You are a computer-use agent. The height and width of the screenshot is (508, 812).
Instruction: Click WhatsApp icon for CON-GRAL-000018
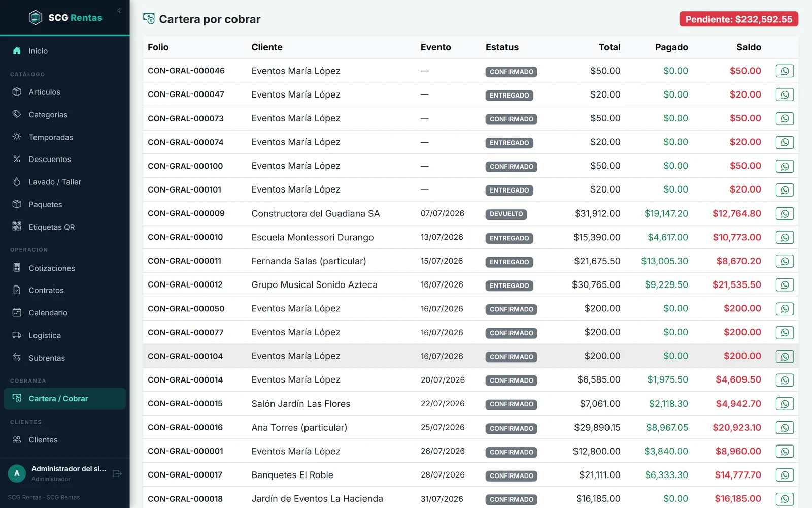[x=785, y=499]
